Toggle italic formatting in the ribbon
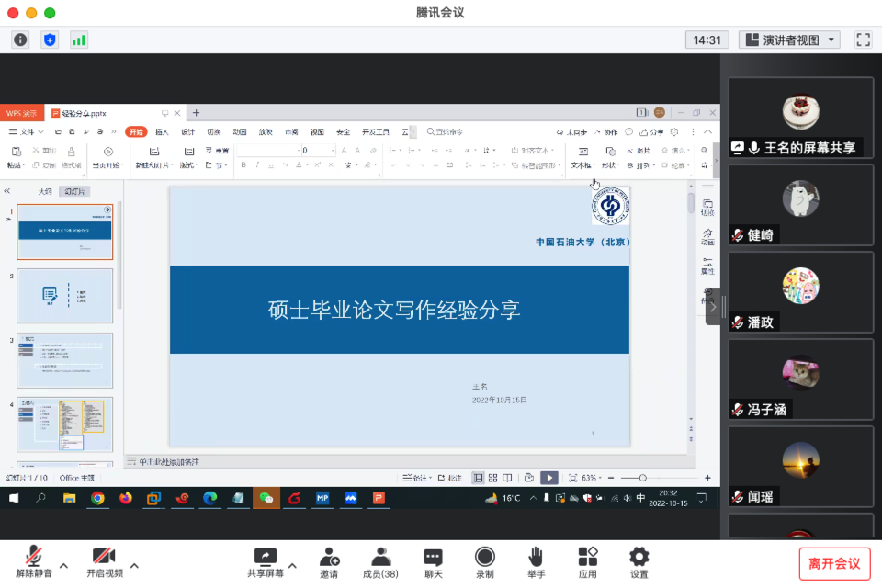This screenshot has height=588, width=882. (x=256, y=164)
